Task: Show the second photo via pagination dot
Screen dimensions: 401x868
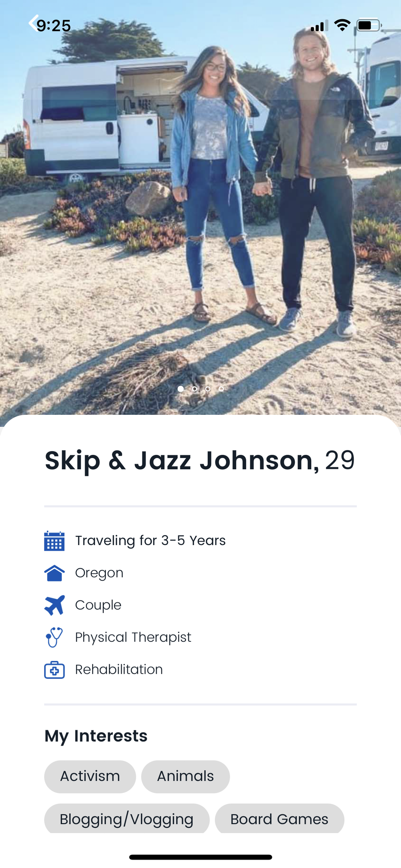Action: (194, 389)
